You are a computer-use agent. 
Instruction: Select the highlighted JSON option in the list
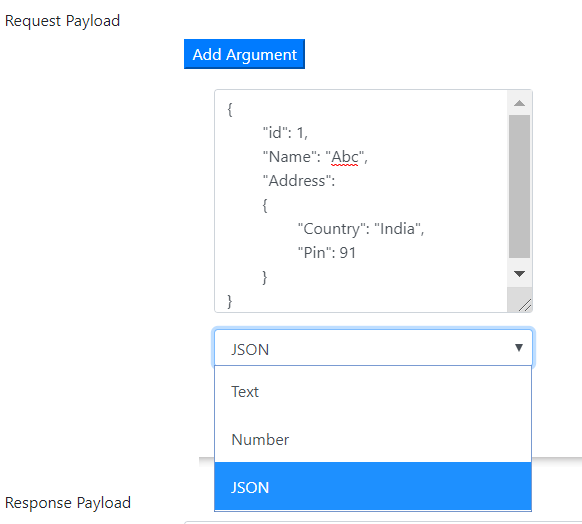373,487
